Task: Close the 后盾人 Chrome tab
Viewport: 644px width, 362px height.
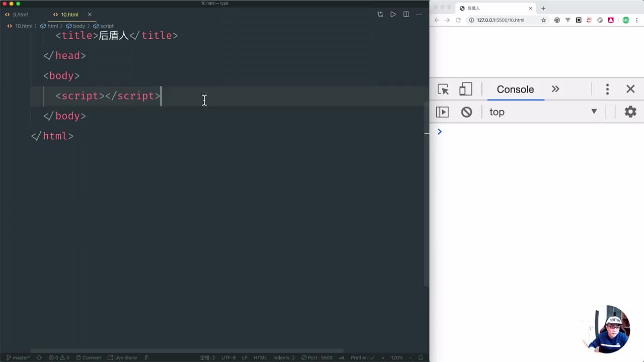Action: tap(530, 8)
